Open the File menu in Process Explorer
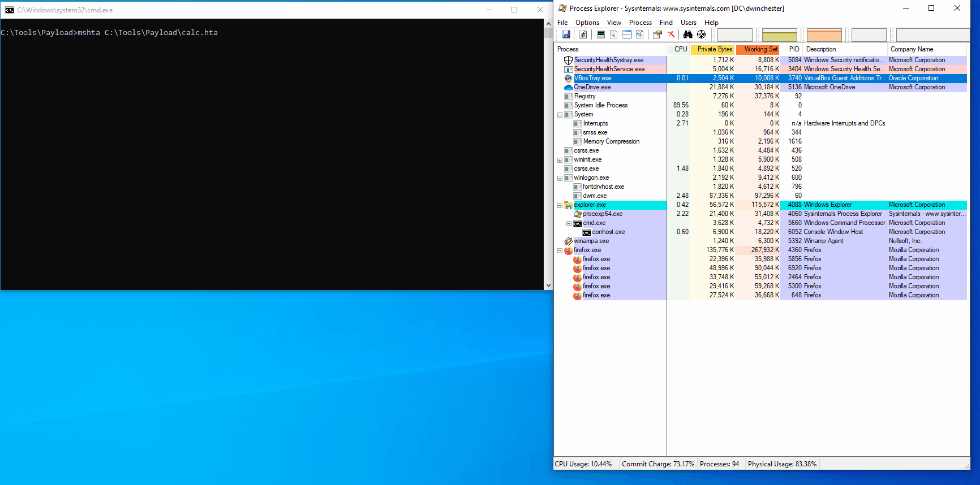This screenshot has width=980, height=485. coord(562,23)
